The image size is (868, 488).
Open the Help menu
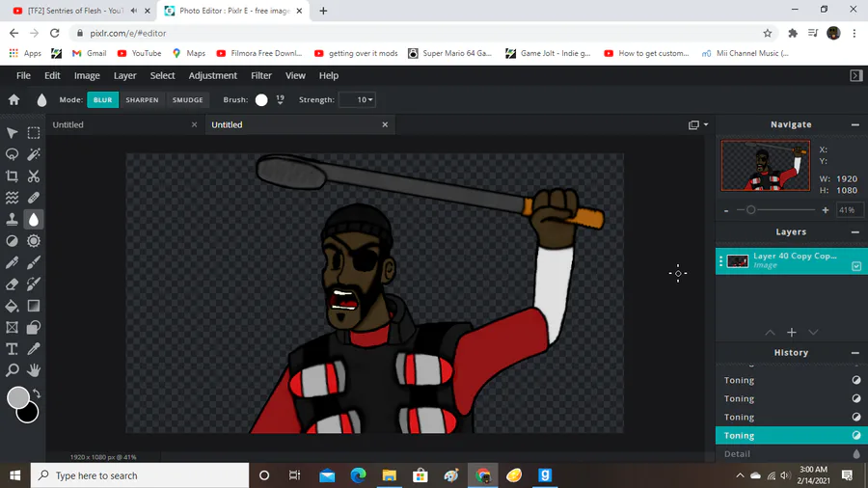328,76
